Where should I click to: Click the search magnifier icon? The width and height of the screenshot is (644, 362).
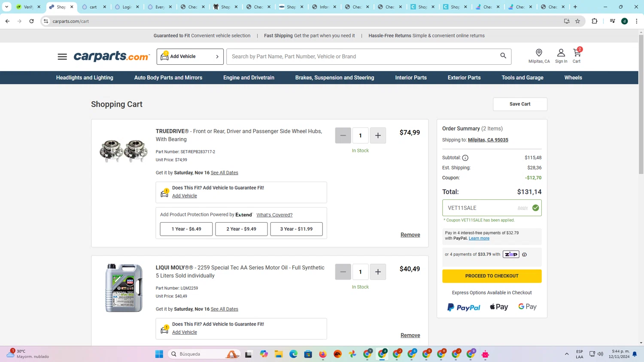503,56
